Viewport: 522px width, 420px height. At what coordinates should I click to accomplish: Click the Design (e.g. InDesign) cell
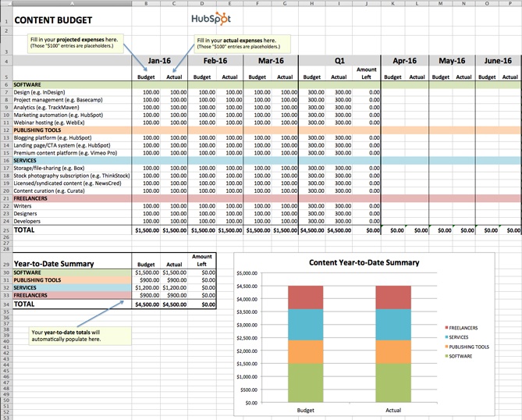pos(43,92)
